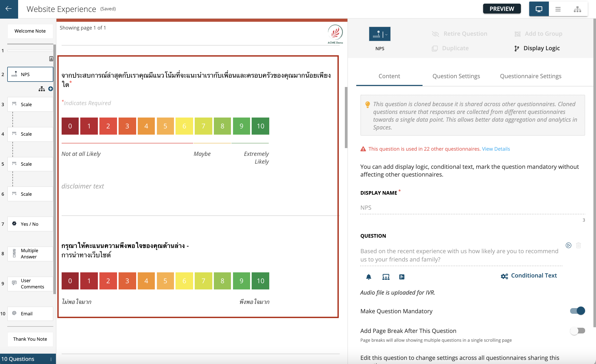This screenshot has height=364, width=596.
Task: Click the 'Extremely Likely' label
Action: (x=256, y=158)
